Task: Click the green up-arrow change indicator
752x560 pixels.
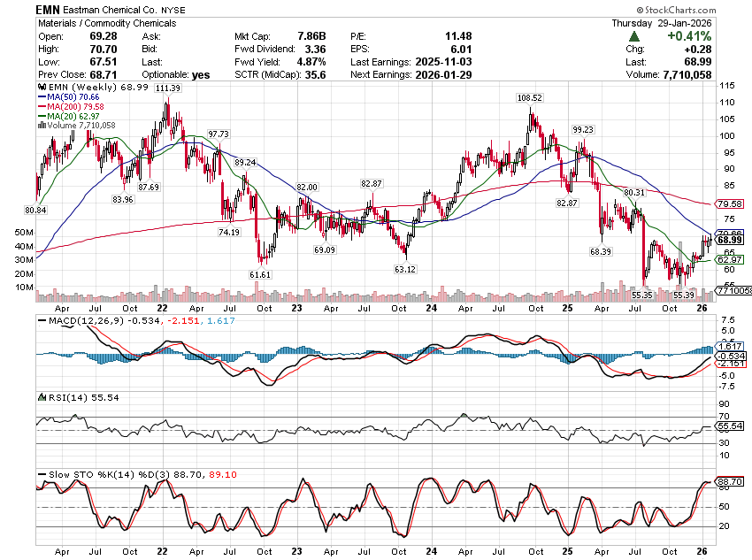Action: click(635, 36)
